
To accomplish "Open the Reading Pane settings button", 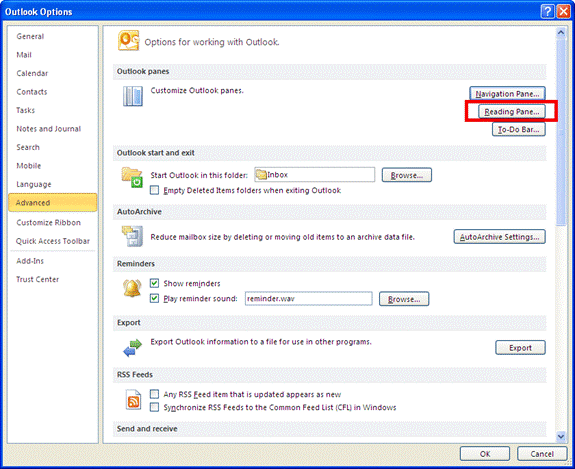I will 512,111.
